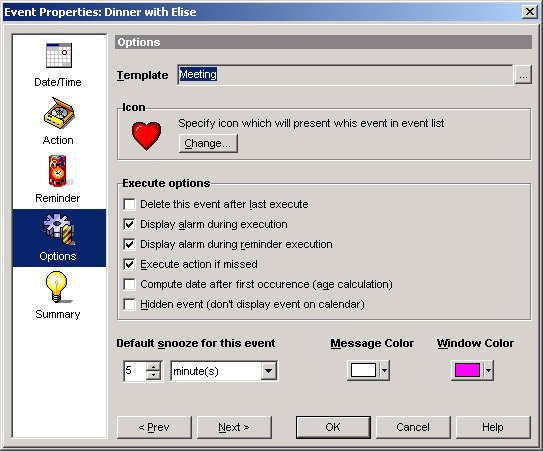Open the Window Color dropdown arrow
Viewport: 543px width, 451px height.
(x=488, y=370)
